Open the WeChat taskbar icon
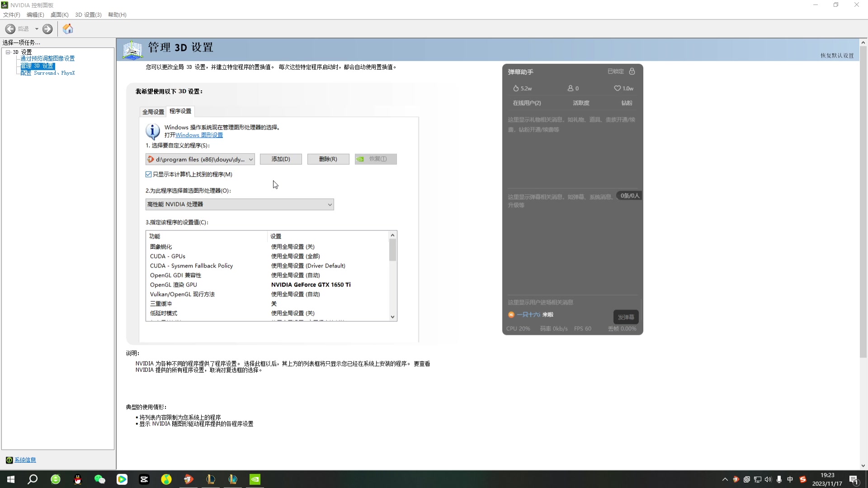Screen dimensions: 868x488 point(99,479)
